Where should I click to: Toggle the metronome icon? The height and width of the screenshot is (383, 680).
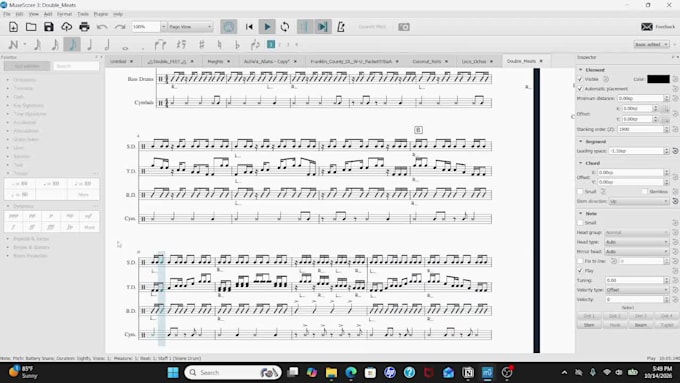coord(341,27)
